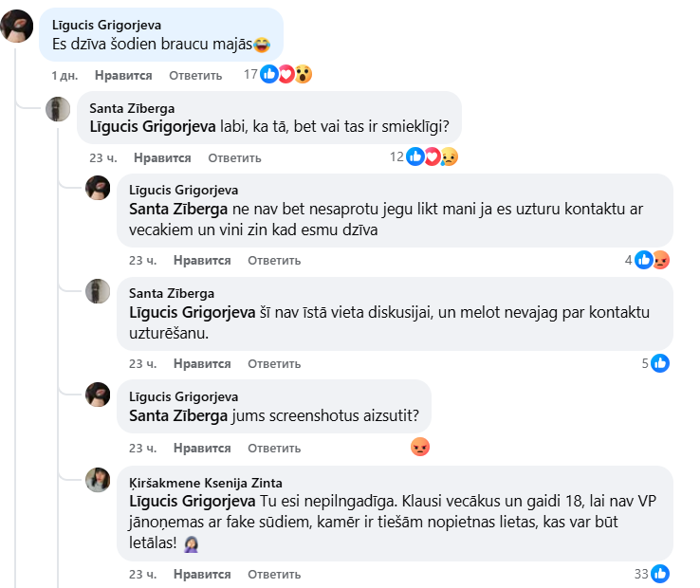Open Santa Zīberga's avatar on first reply

(x=59, y=108)
